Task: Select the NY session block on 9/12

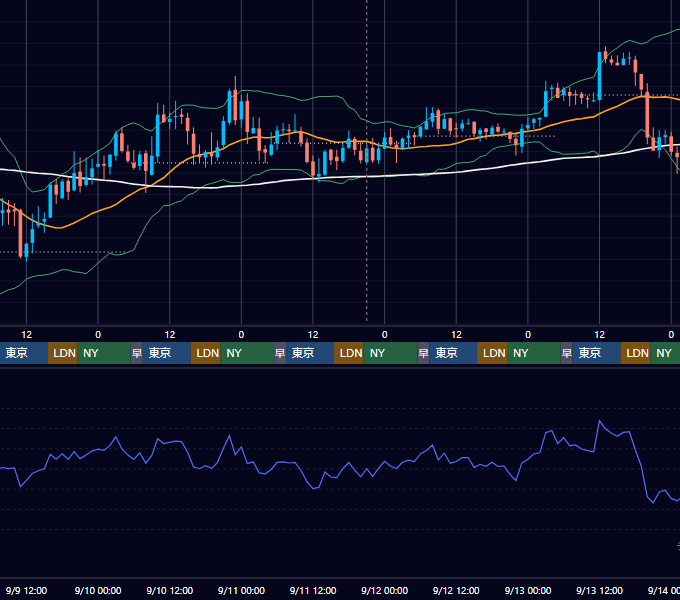Action: 534,353
